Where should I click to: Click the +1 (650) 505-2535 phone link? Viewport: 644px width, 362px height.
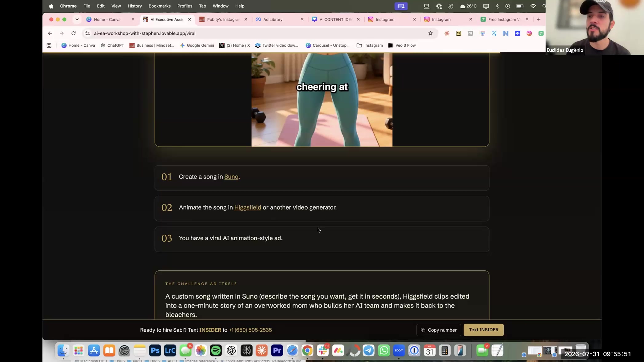pos(250,330)
